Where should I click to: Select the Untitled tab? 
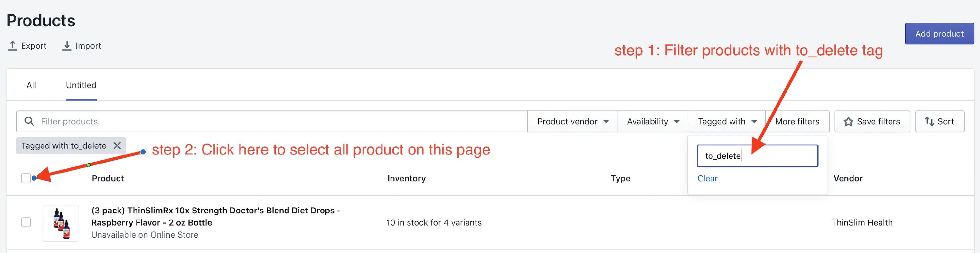(81, 85)
